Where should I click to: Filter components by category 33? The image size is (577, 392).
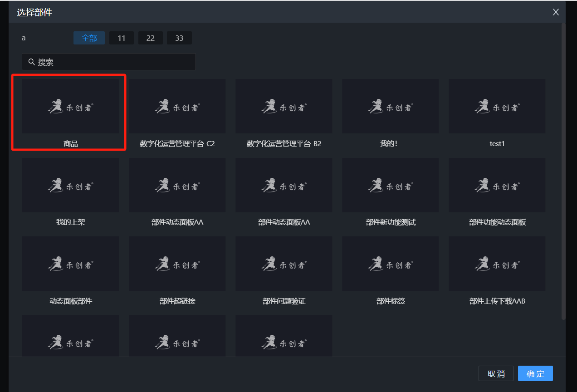(x=179, y=38)
